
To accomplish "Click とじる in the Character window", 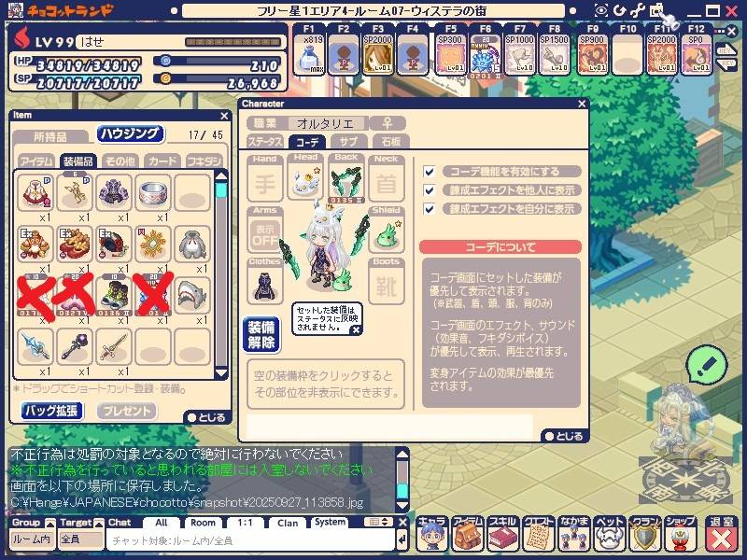I will click(x=565, y=436).
